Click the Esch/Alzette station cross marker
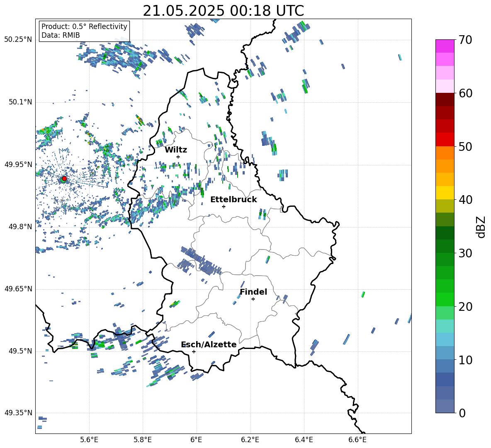491x448 pixels. [x=194, y=351]
